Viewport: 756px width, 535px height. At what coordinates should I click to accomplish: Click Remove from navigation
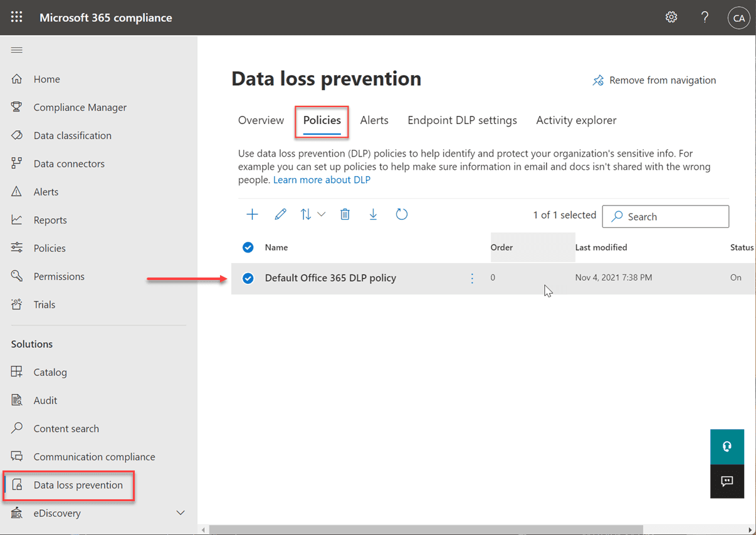(x=654, y=80)
